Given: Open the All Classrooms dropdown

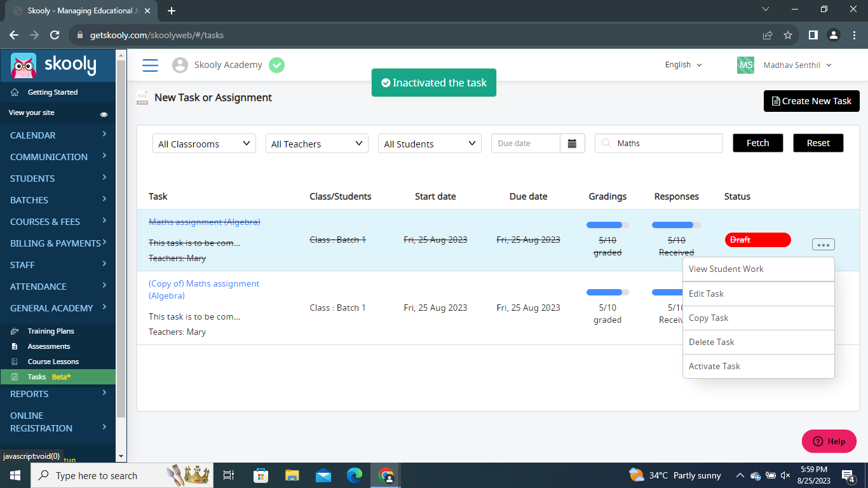Looking at the screenshot, I should 204,144.
